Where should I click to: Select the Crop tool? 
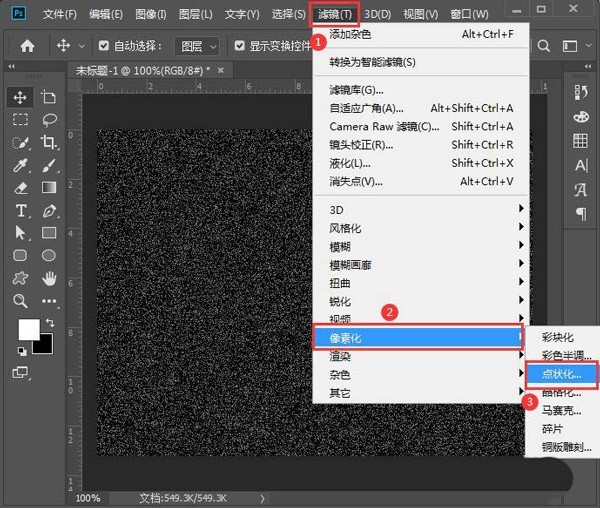(48, 142)
